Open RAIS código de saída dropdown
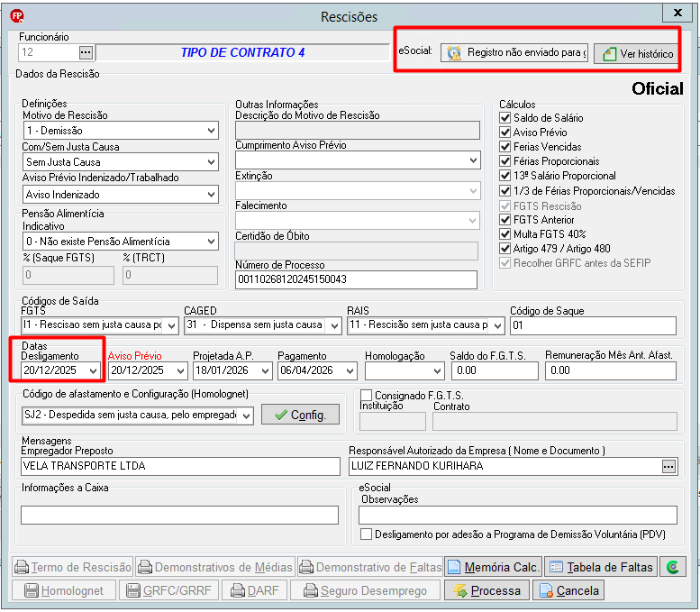The image size is (700, 612). tap(497, 325)
